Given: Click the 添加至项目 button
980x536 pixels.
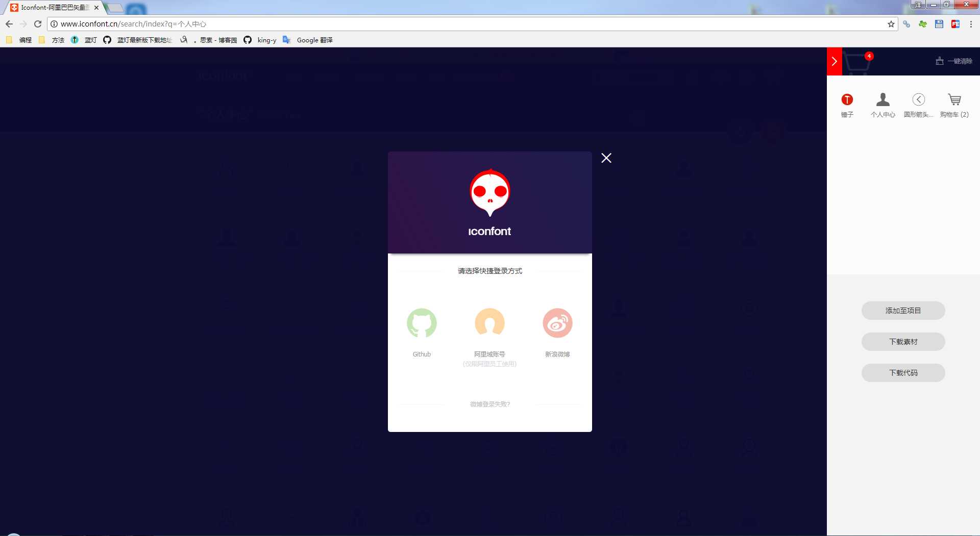Looking at the screenshot, I should coord(903,311).
